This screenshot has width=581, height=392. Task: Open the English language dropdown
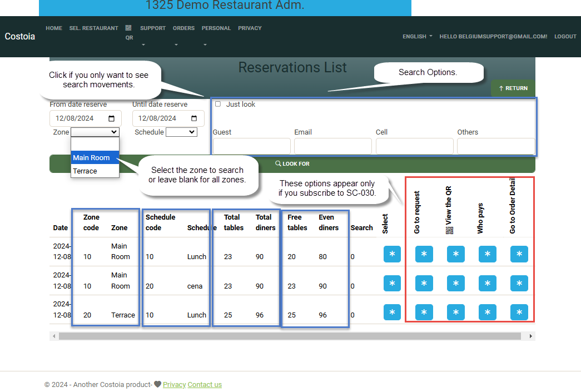click(417, 37)
